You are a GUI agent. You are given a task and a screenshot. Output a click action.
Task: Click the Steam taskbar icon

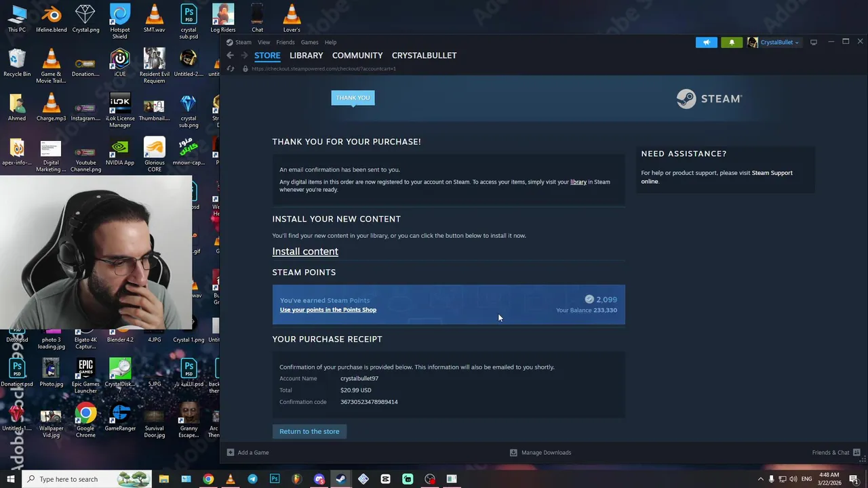pyautogui.click(x=341, y=479)
